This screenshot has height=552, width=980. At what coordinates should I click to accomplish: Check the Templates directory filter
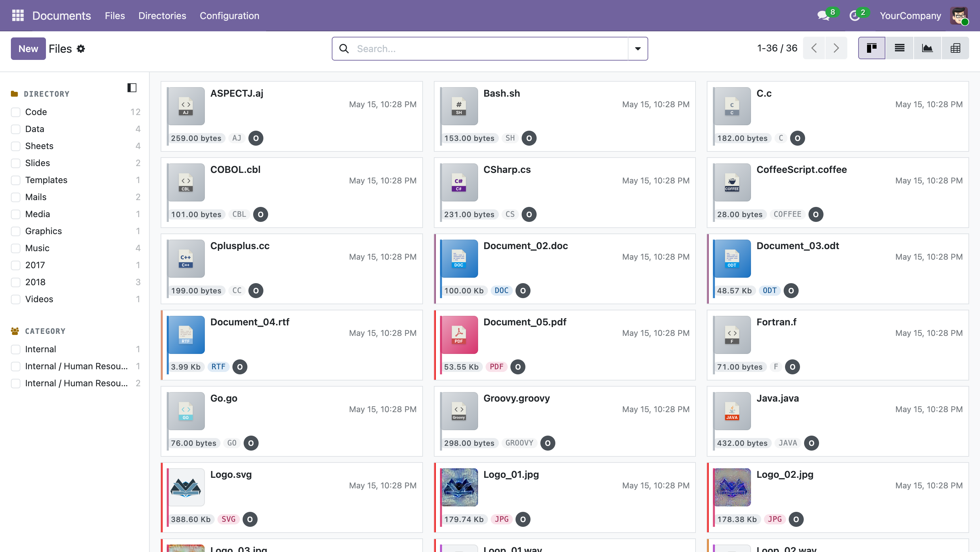16,180
